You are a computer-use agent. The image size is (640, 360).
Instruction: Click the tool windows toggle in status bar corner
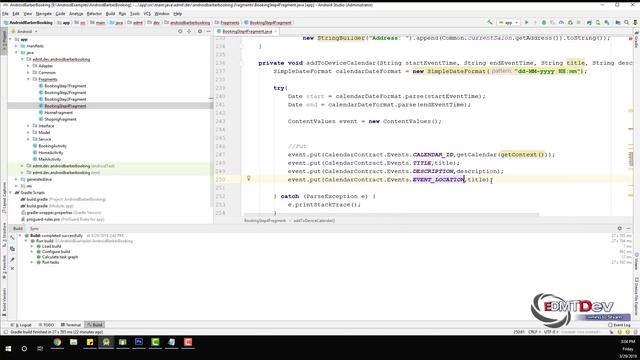click(5, 332)
